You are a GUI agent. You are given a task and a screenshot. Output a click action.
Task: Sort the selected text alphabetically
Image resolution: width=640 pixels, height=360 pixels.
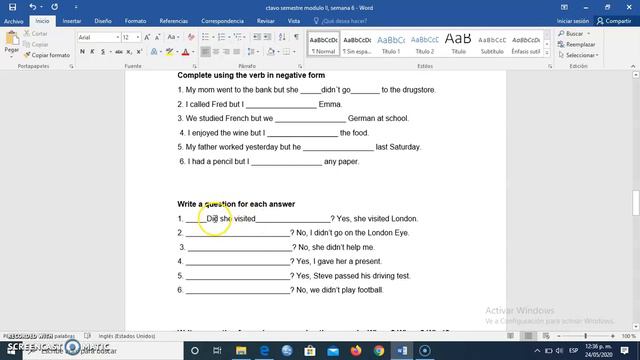point(282,37)
